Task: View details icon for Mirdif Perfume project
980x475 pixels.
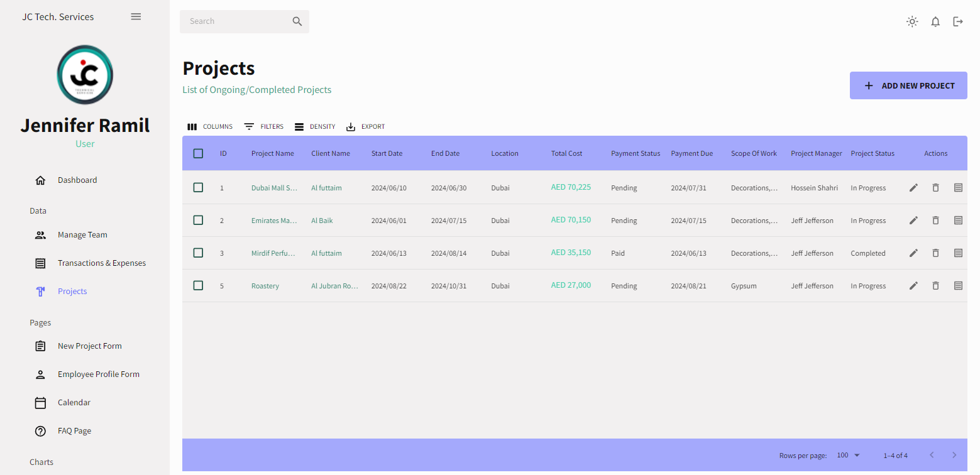Action: (x=958, y=253)
